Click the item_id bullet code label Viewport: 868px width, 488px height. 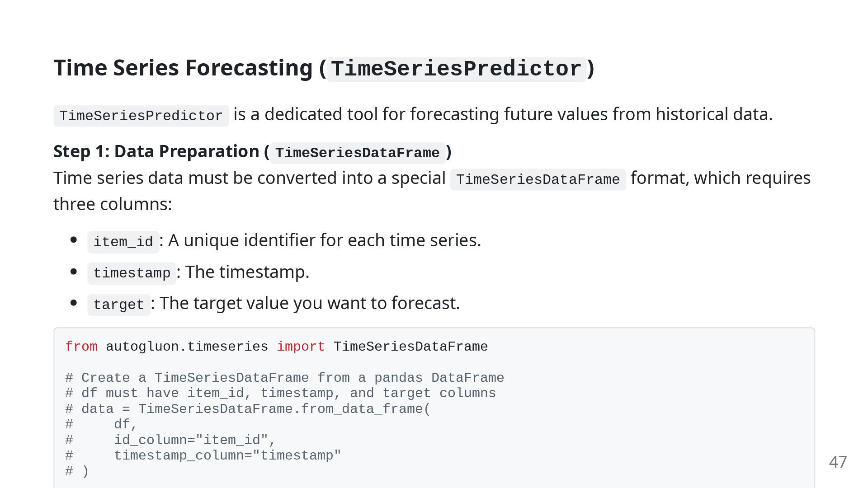coord(123,242)
